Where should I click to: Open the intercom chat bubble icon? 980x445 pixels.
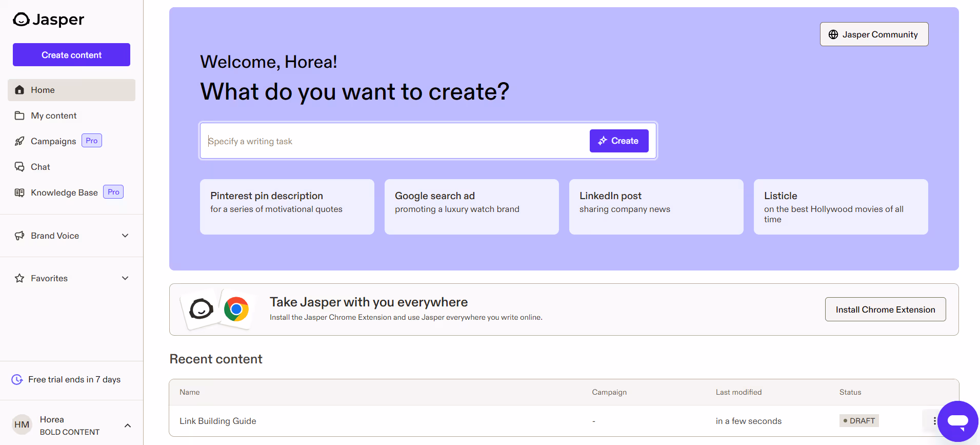point(958,421)
